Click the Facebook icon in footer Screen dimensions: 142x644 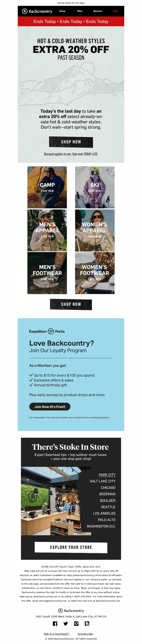55,623
